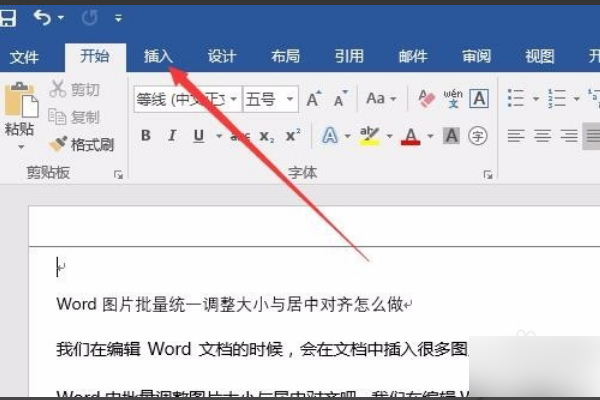The width and height of the screenshot is (600, 400).
Task: Open the Undo history dropdown arrow
Action: pyautogui.click(x=61, y=18)
